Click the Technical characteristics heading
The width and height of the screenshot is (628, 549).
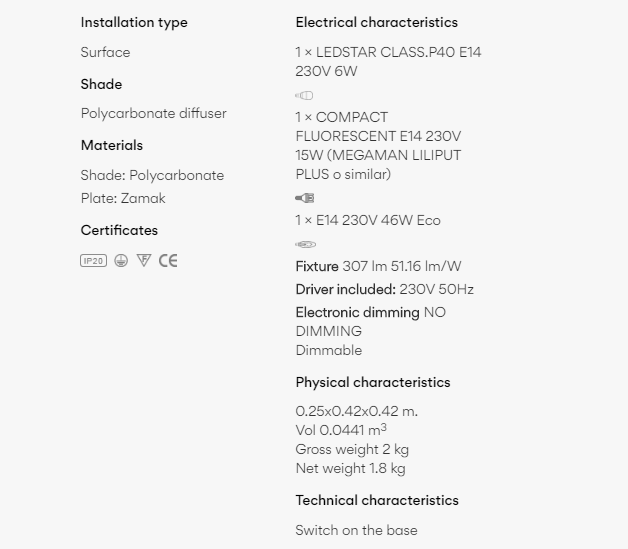377,500
